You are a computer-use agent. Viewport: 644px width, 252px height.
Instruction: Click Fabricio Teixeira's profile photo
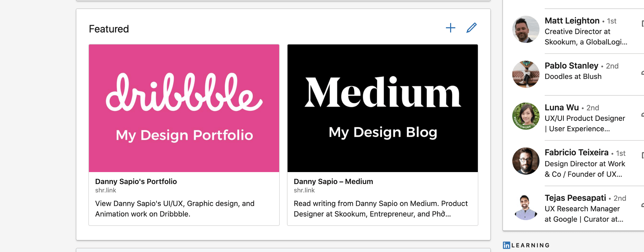[x=526, y=161]
